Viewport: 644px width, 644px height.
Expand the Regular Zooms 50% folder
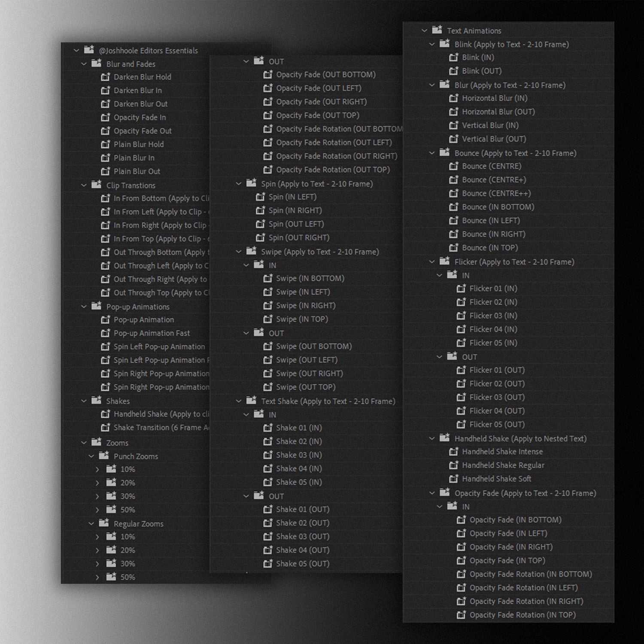tap(97, 577)
